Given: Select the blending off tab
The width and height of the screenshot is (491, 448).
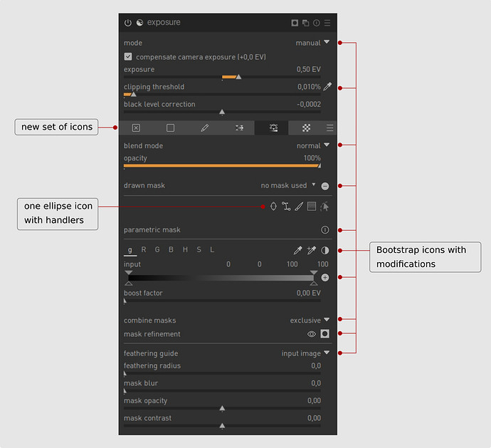Looking at the screenshot, I should tap(136, 128).
